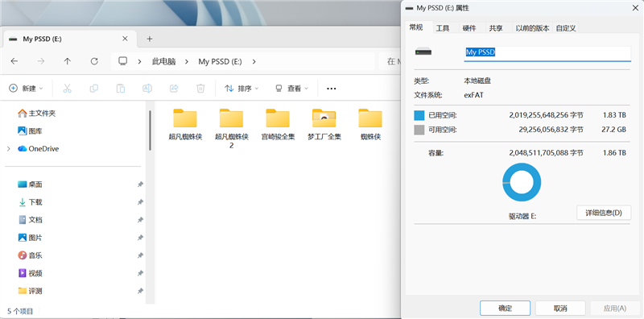Open 文档 in quick access
The width and height of the screenshot is (644, 319).
(31, 220)
